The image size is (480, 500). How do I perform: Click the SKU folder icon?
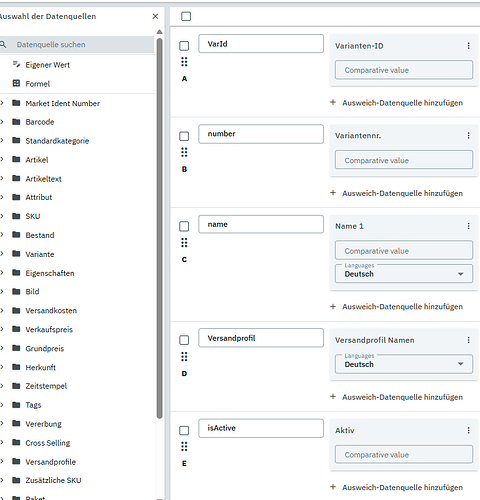click(16, 216)
